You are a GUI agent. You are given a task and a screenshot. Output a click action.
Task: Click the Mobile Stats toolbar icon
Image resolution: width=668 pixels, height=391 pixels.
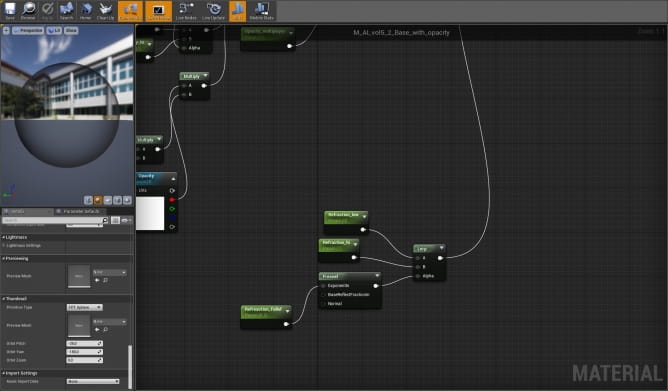point(262,11)
